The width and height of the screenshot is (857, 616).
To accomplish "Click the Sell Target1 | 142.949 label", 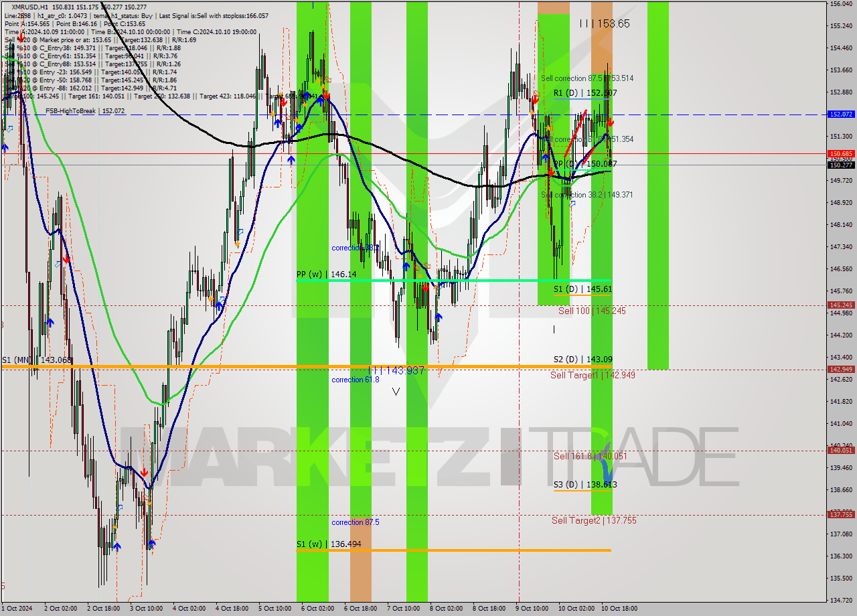I will pyautogui.click(x=593, y=376).
